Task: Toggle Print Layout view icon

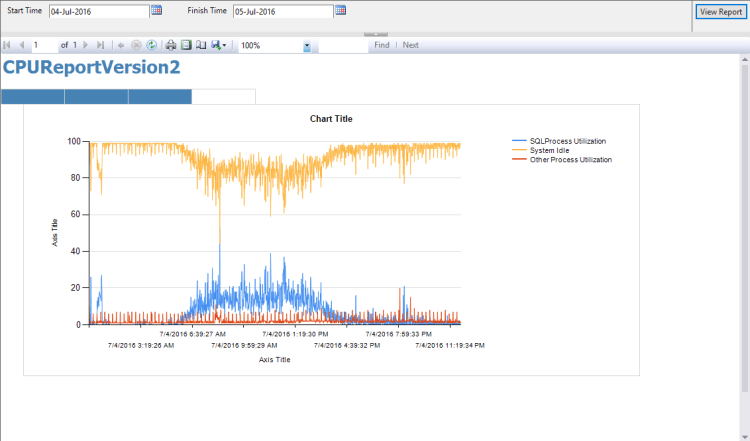Action: point(186,46)
